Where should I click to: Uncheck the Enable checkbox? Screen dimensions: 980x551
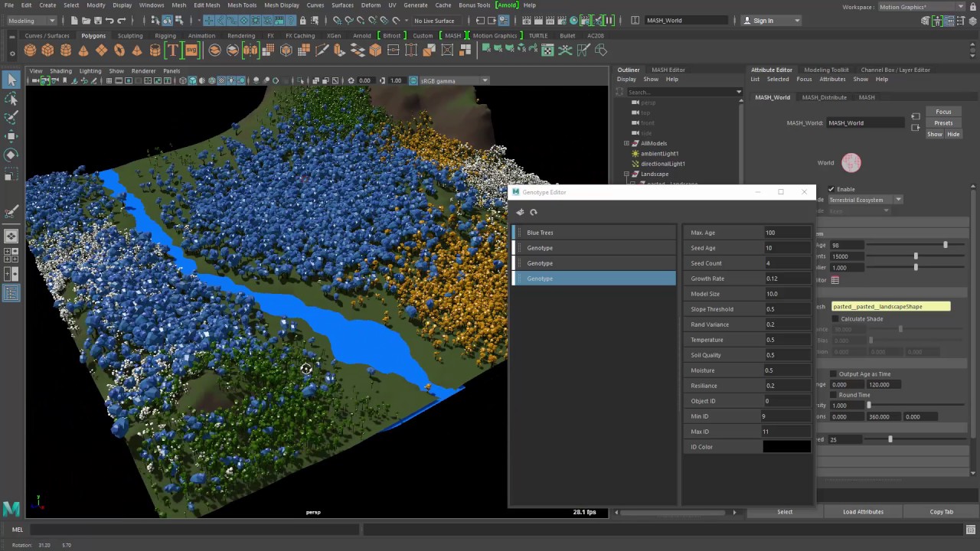click(x=831, y=189)
